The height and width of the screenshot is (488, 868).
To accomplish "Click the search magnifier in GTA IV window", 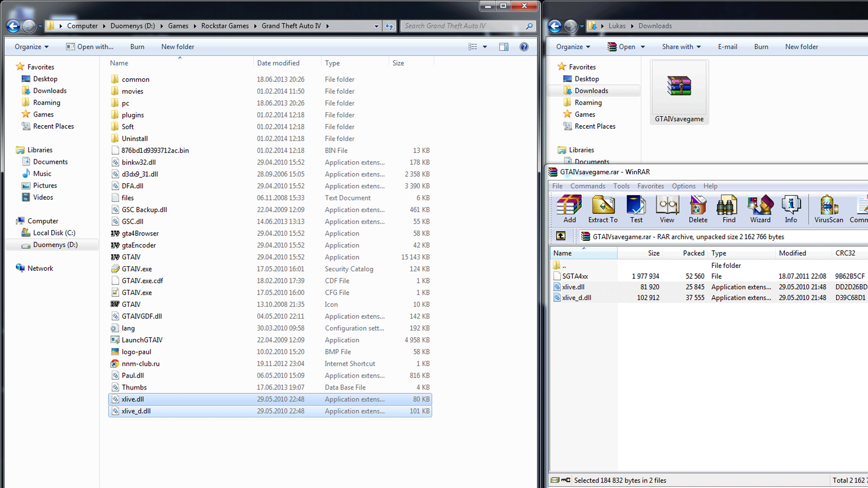I will pos(529,26).
